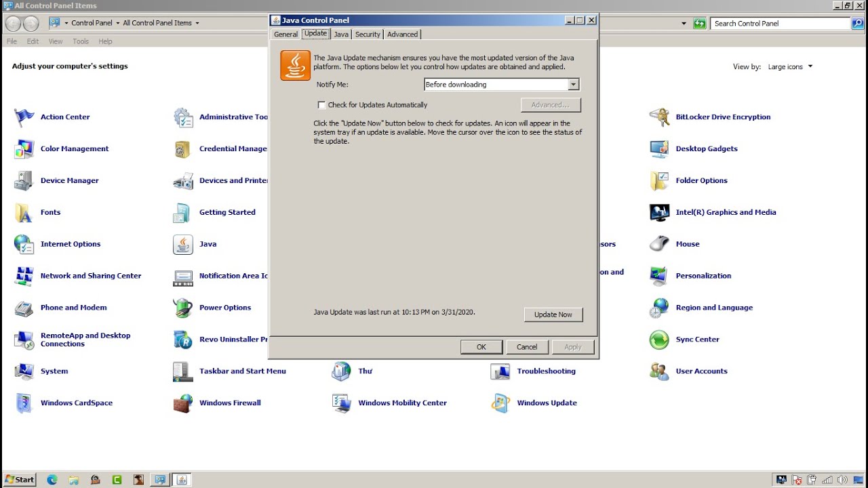This screenshot has width=868, height=488.
Task: Click the search magnifier icon
Action: point(857,24)
